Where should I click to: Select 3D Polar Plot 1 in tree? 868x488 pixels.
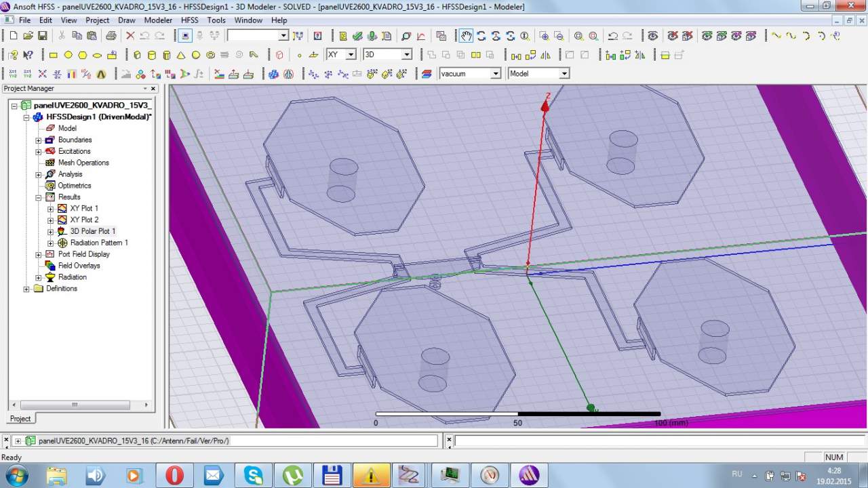(93, 231)
